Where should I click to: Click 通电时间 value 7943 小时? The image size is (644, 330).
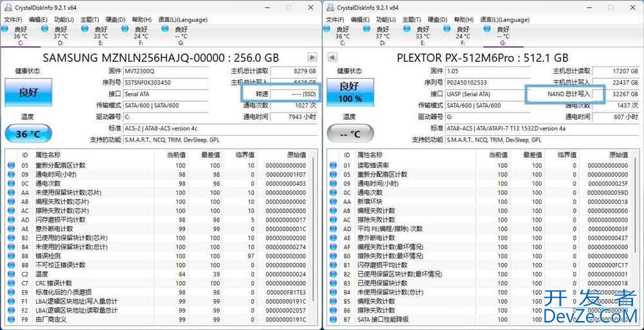click(294, 117)
